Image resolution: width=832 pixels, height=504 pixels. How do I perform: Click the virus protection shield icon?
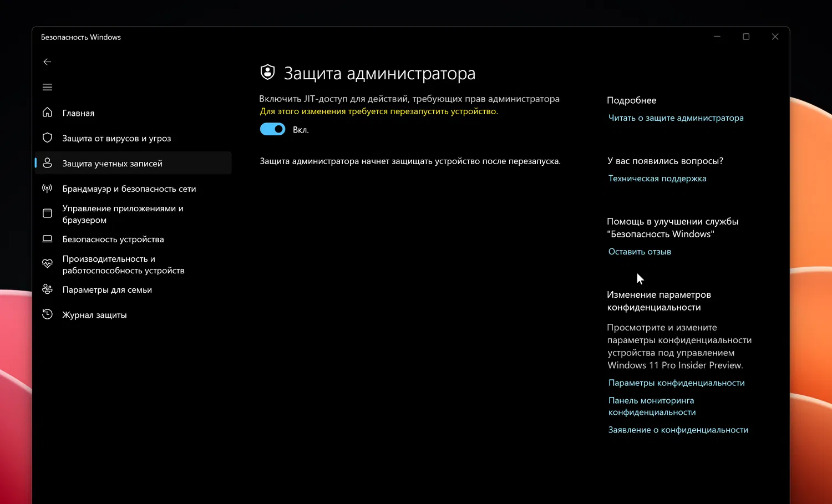coord(47,138)
